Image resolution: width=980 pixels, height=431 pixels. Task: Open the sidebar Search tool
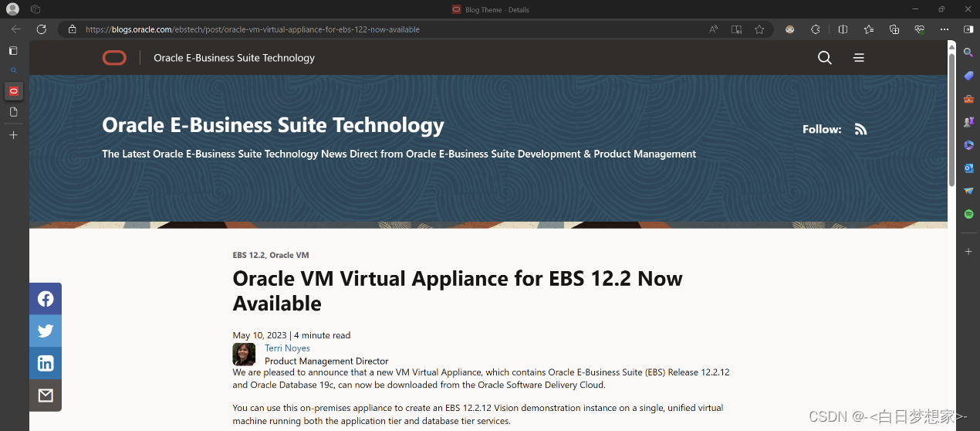968,52
